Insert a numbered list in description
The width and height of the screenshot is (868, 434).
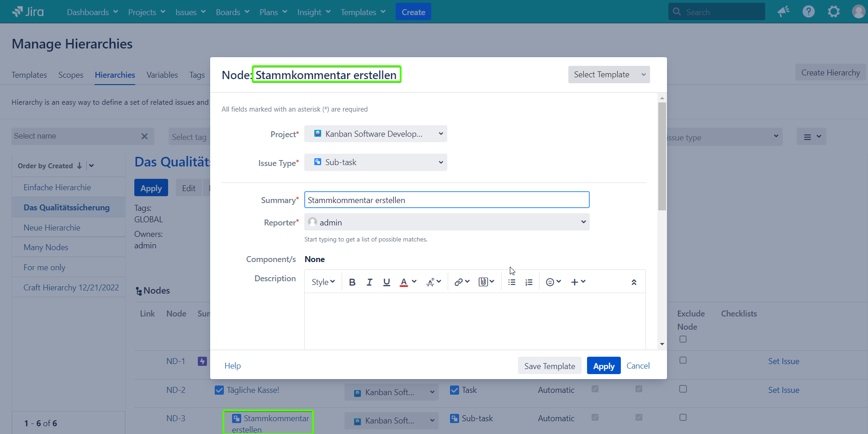click(529, 282)
